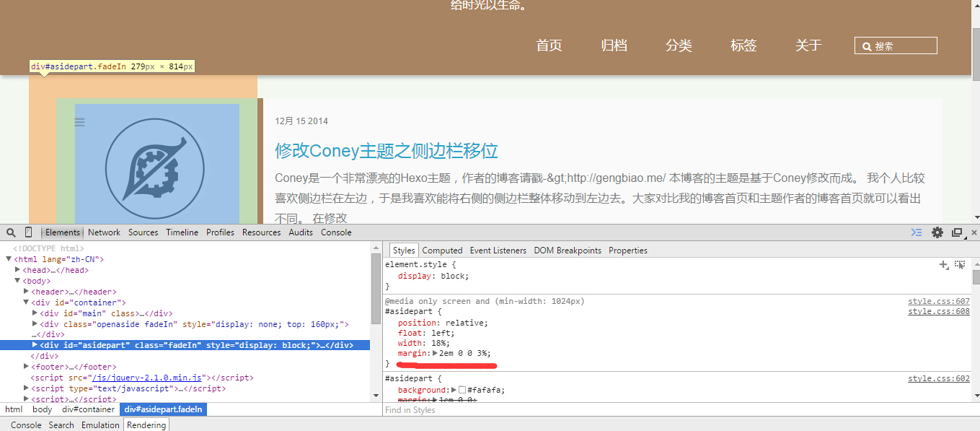Click the width: 18% declaration
Viewport: 980px width, 431px height.
(424, 343)
